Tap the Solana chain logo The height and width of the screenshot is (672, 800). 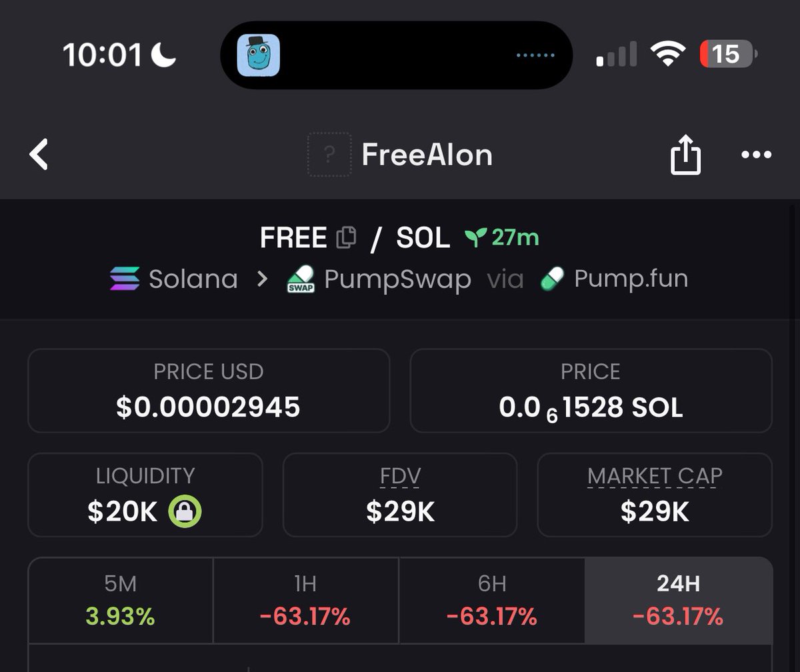tap(125, 279)
